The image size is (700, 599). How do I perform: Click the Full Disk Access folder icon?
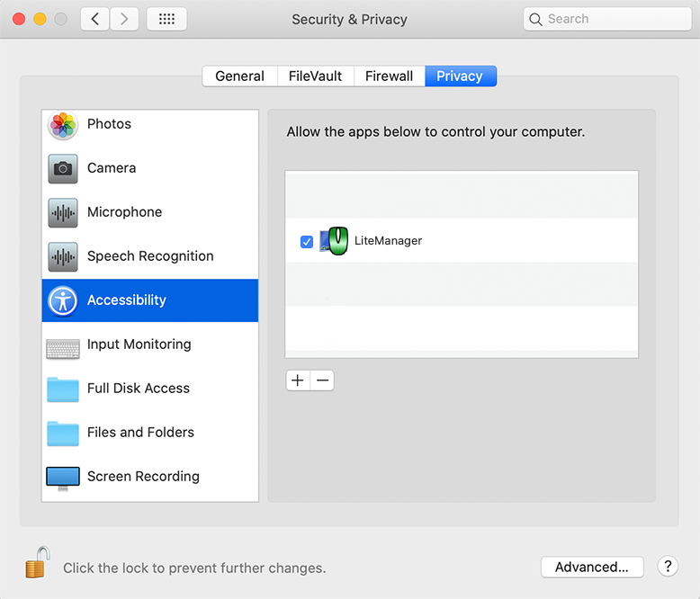point(63,389)
